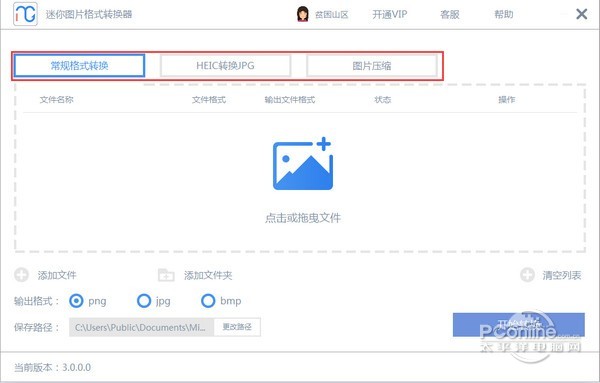
Task: Click 文件名称 column header
Action: tap(57, 100)
